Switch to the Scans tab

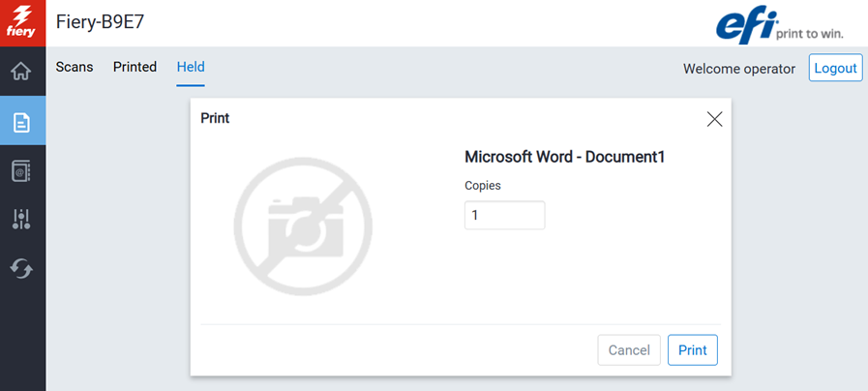click(75, 68)
